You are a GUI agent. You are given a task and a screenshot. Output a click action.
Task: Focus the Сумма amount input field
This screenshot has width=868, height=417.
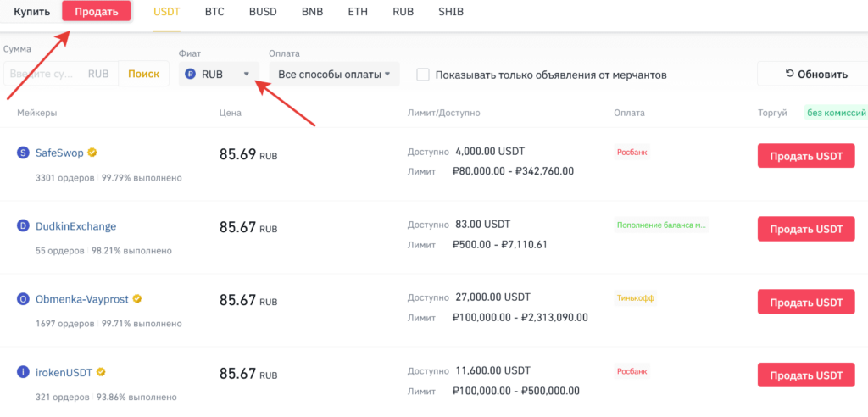coord(47,74)
